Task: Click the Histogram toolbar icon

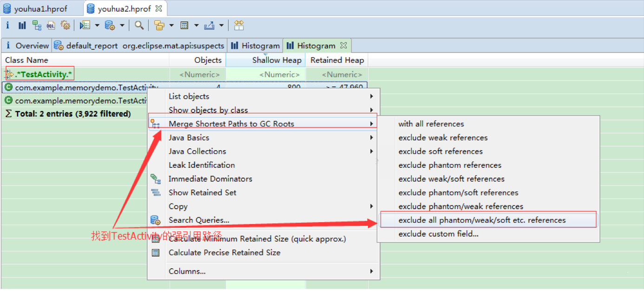Action: tap(22, 25)
